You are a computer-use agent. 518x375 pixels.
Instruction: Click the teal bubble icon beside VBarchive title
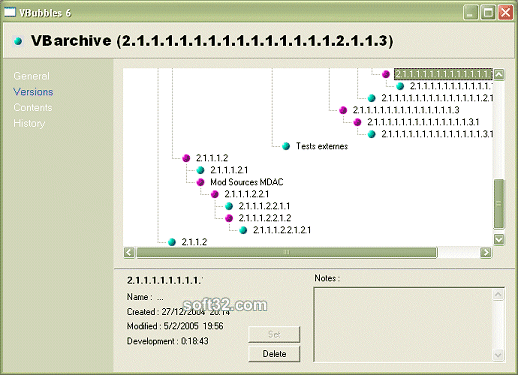[x=18, y=41]
